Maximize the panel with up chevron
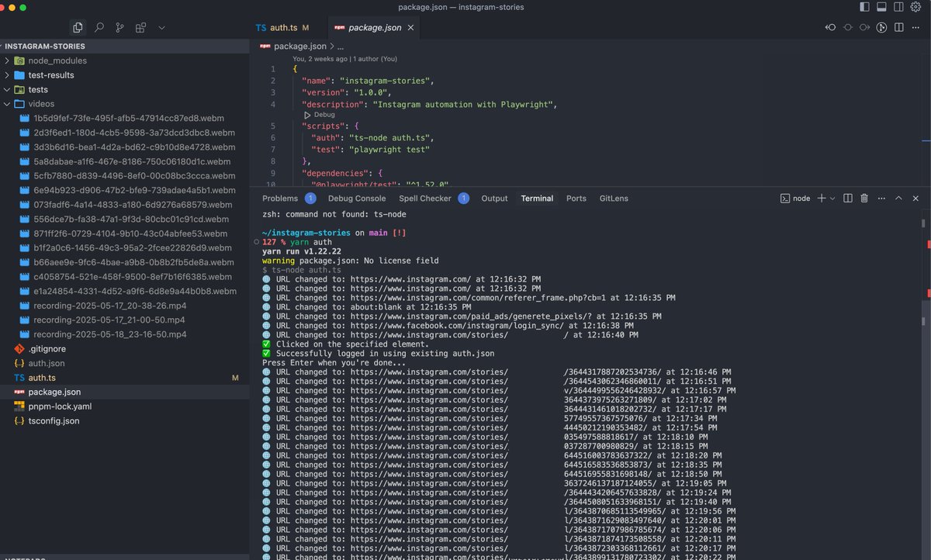Viewport: 931px width, 560px height. point(898,199)
